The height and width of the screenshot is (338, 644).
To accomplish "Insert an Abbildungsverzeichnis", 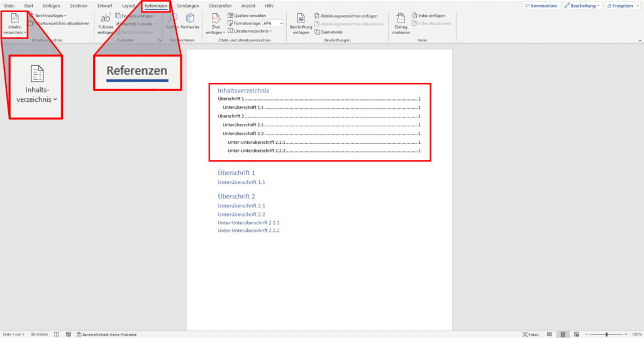I will click(x=348, y=16).
